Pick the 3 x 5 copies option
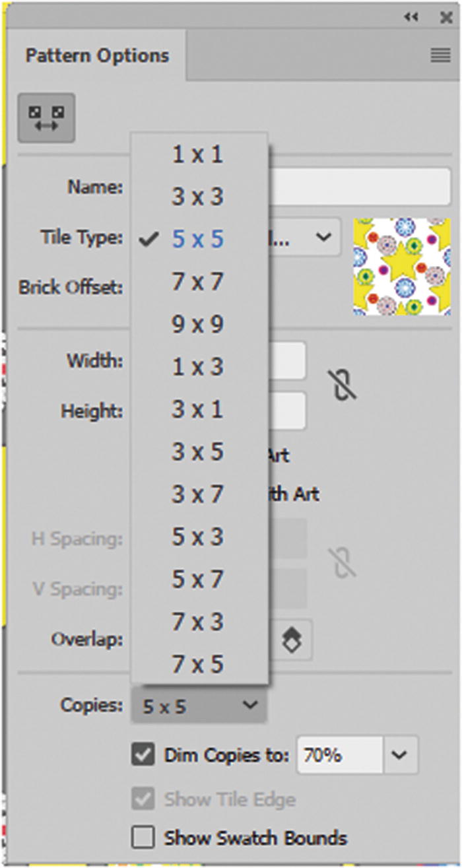The height and width of the screenshot is (868, 462). [198, 452]
